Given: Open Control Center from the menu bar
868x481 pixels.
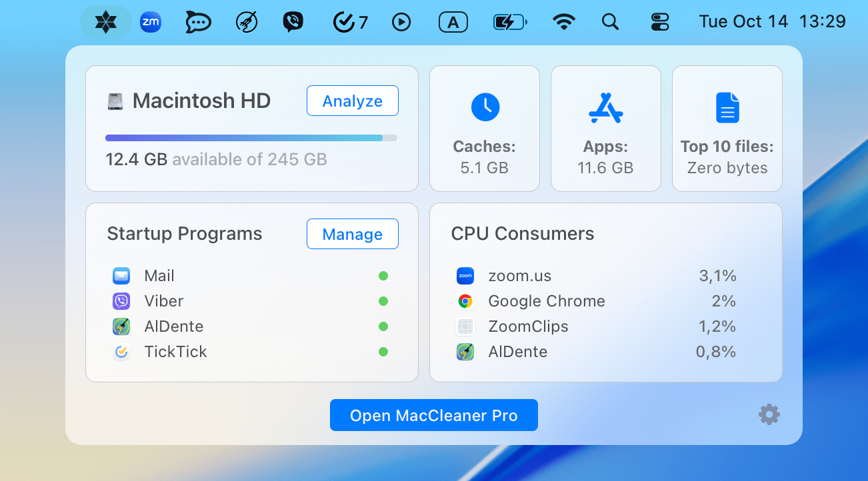Looking at the screenshot, I should click(x=659, y=23).
